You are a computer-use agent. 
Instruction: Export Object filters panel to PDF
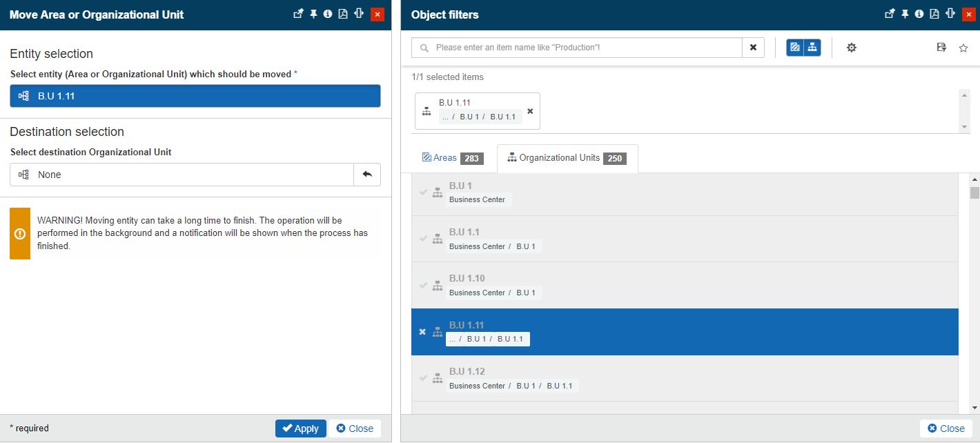pos(934,14)
